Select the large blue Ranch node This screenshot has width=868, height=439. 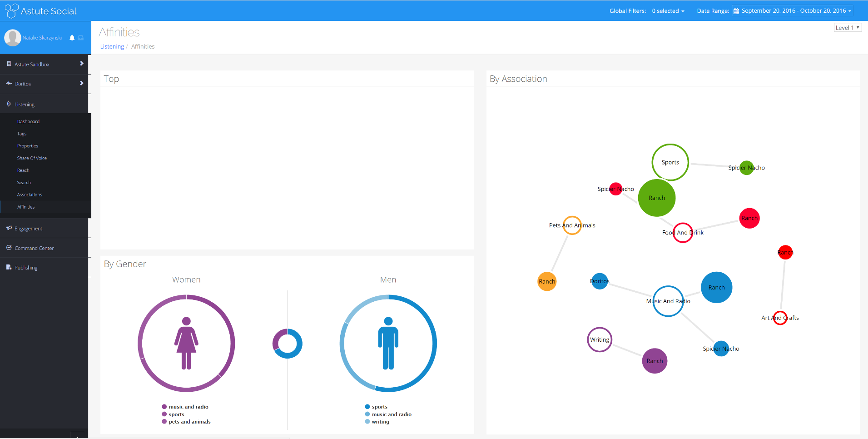coord(717,287)
